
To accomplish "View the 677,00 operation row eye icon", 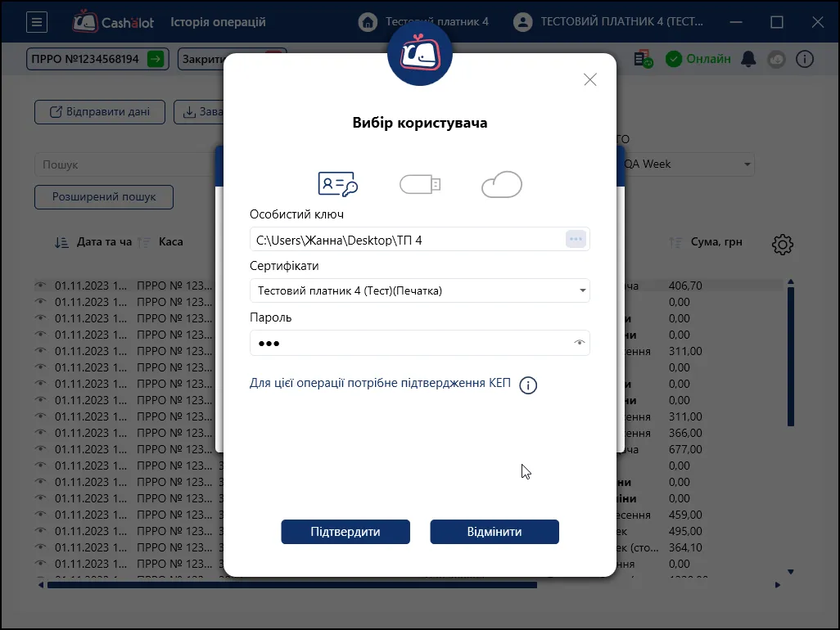I will pos(40,449).
